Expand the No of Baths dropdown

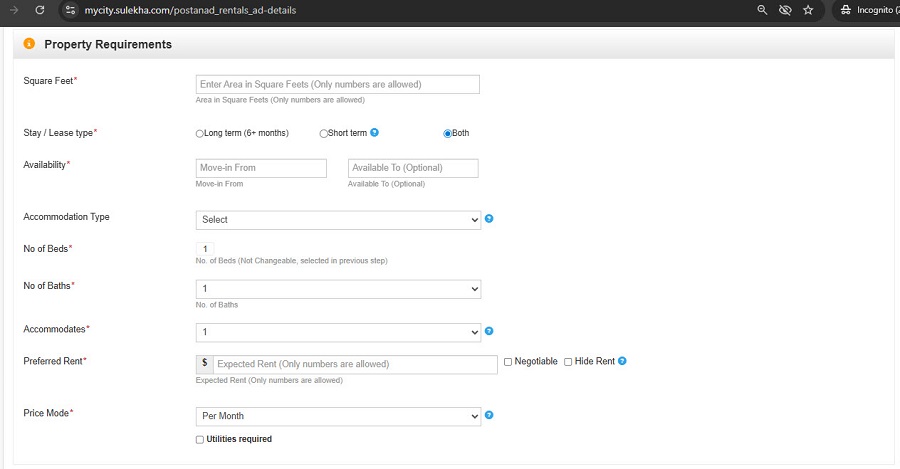338,289
